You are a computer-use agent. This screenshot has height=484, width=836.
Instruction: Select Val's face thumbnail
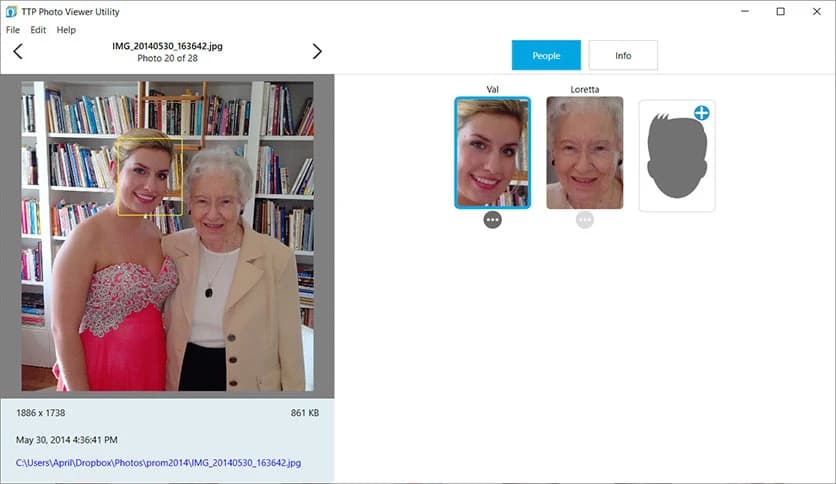click(492, 152)
